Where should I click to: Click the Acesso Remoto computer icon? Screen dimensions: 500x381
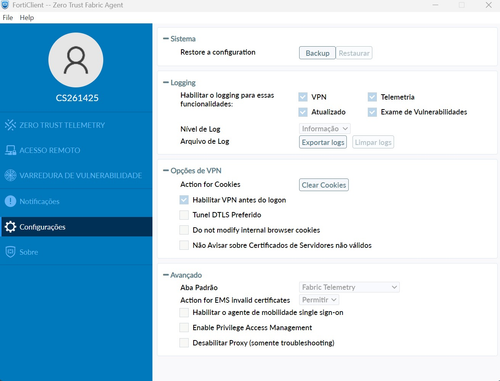[x=10, y=150]
